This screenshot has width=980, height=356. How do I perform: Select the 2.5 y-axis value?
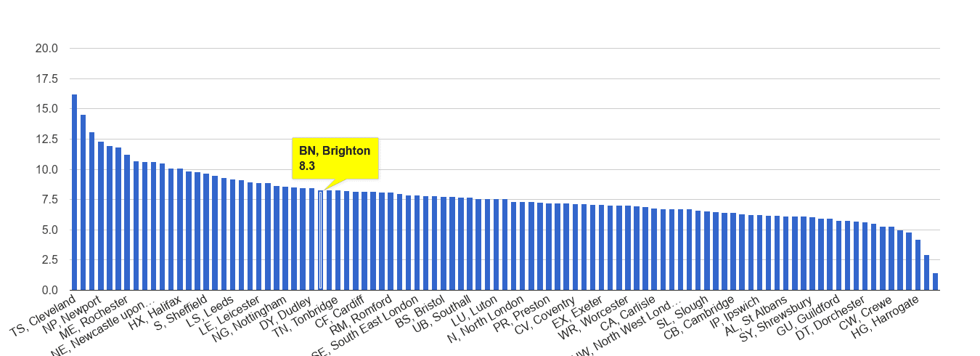[x=49, y=260]
